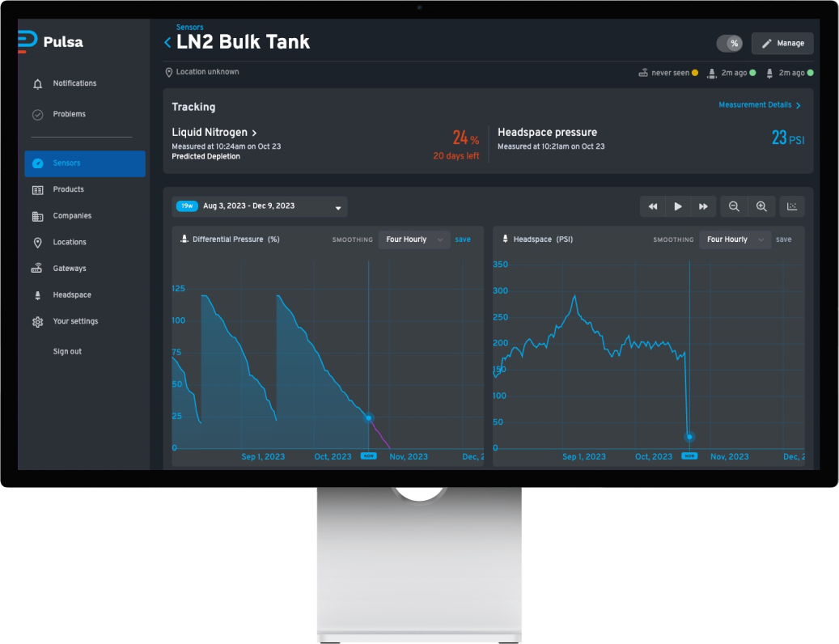Select the Problems icon in sidebar

coord(38,114)
